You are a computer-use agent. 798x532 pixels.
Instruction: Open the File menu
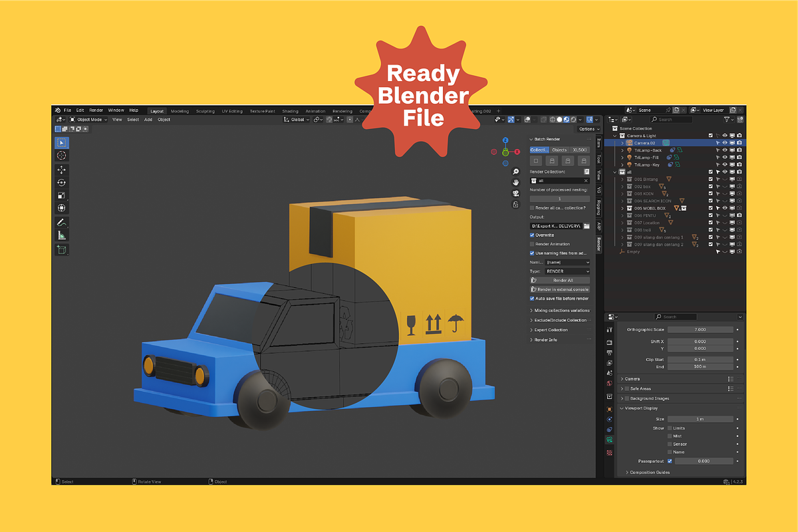[68, 110]
